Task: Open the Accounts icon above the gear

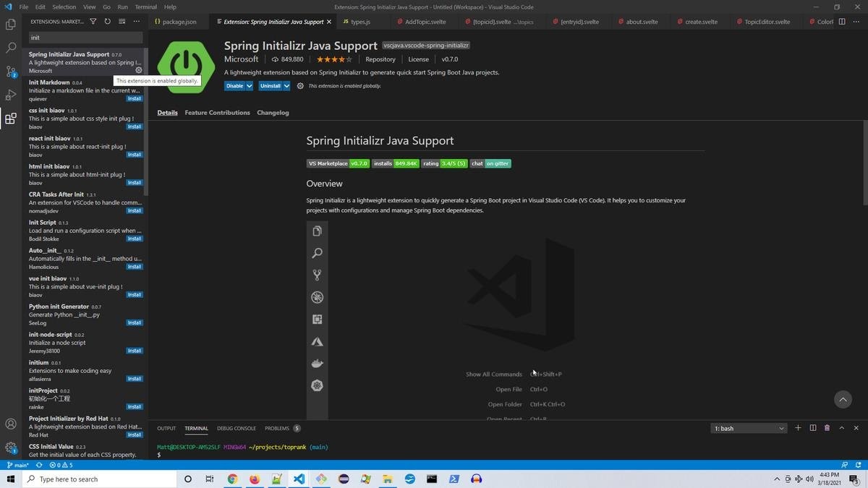Action: point(11,424)
